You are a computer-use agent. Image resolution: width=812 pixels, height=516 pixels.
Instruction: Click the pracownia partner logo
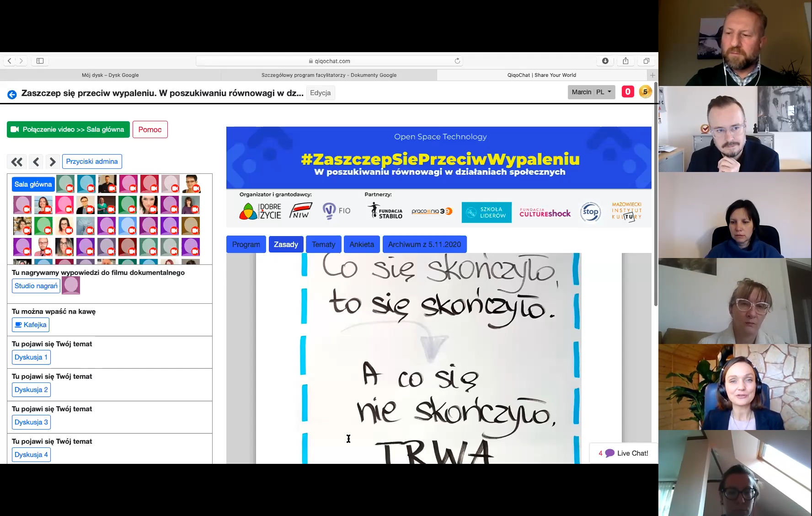click(x=432, y=211)
